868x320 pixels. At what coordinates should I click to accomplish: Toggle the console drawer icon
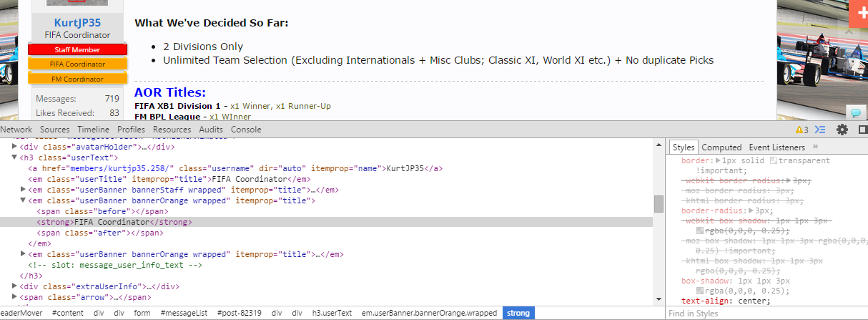point(821,130)
